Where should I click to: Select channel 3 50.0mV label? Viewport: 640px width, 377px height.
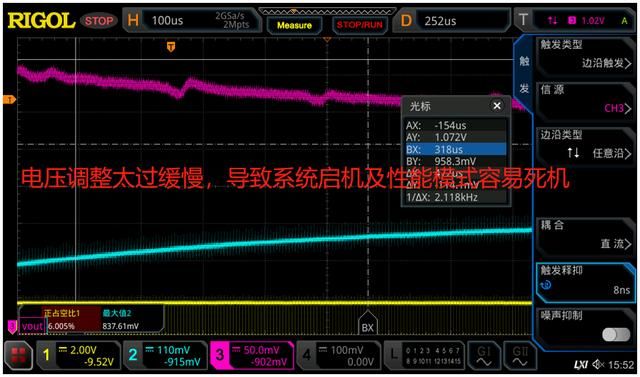tap(251, 355)
